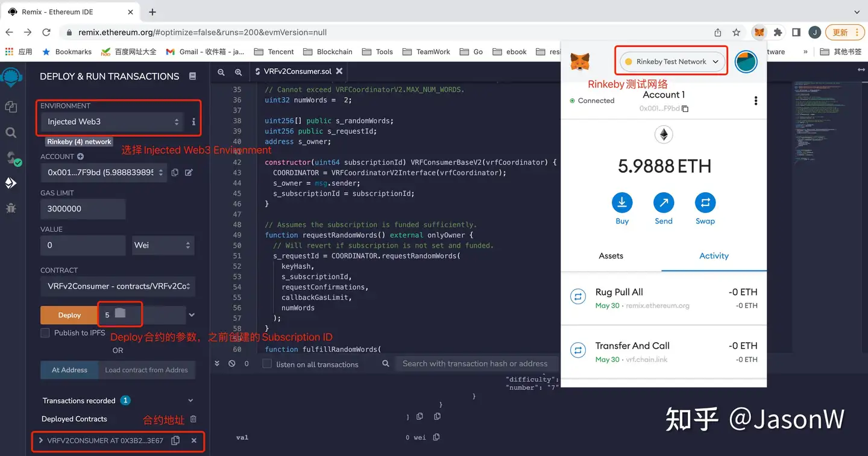Viewport: 868px width, 456px height.
Task: Open the Rug Pull All transaction
Action: (x=664, y=298)
